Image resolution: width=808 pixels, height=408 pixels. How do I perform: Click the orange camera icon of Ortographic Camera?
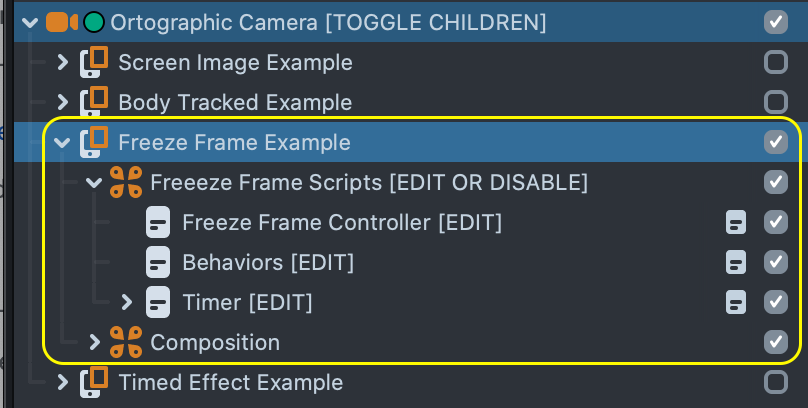tap(63, 22)
